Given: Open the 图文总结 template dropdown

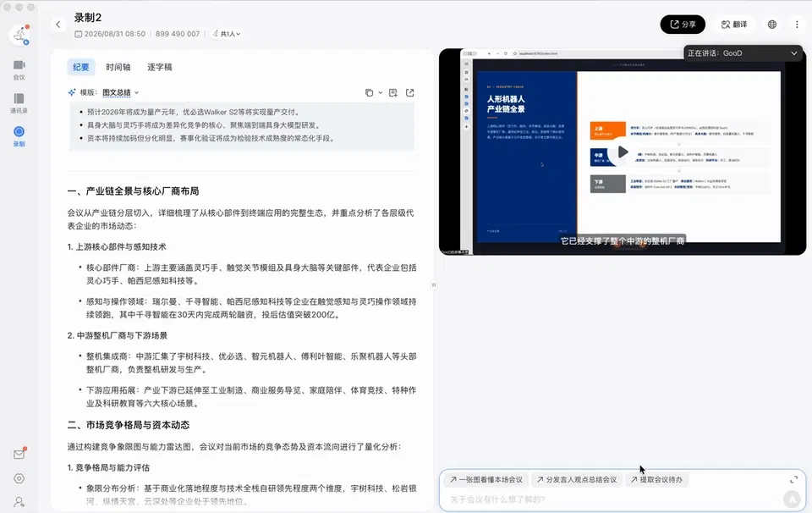Looking at the screenshot, I should pyautogui.click(x=121, y=93).
